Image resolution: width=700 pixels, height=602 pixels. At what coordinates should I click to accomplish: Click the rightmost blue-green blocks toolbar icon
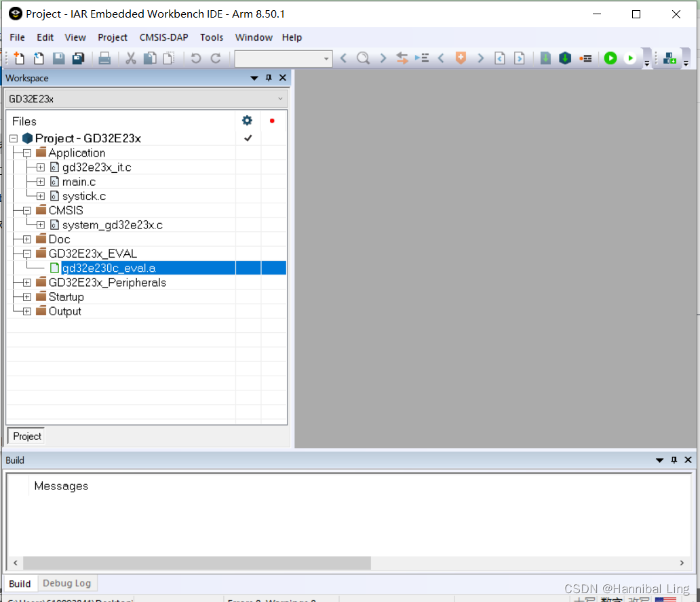point(669,58)
